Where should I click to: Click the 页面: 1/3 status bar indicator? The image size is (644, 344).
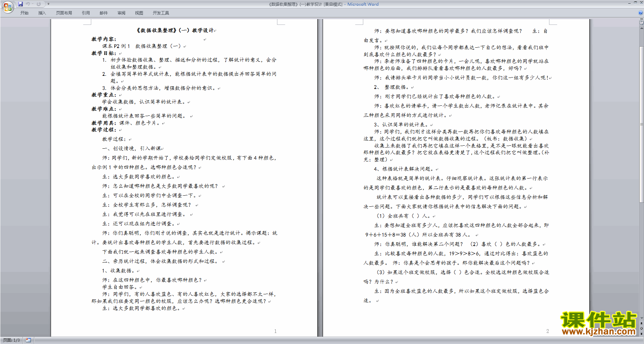(11, 340)
